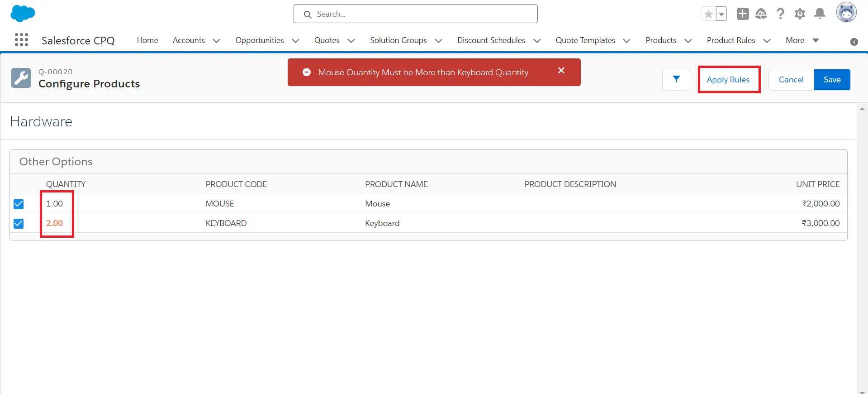
Task: Click the filter funnel icon button
Action: (x=676, y=80)
